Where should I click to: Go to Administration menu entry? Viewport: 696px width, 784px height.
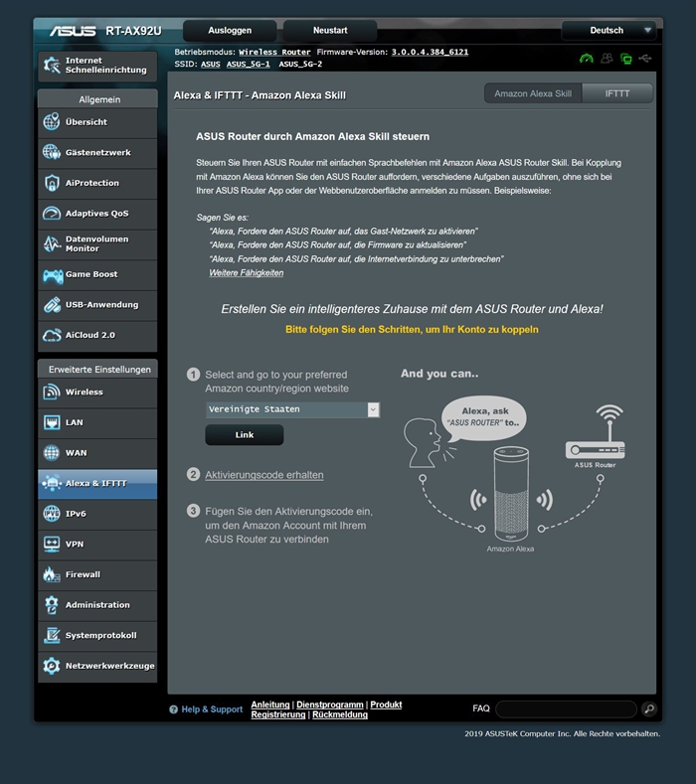click(97, 605)
